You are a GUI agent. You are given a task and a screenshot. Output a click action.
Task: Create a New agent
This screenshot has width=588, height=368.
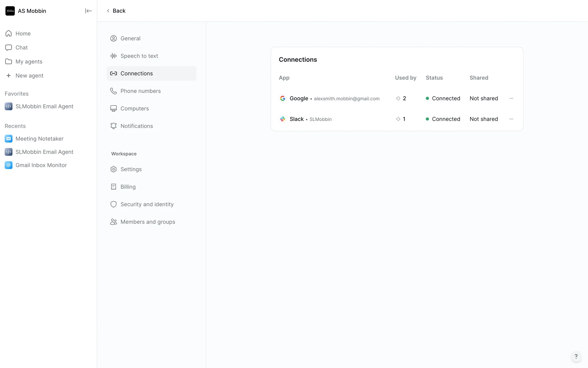coord(29,76)
